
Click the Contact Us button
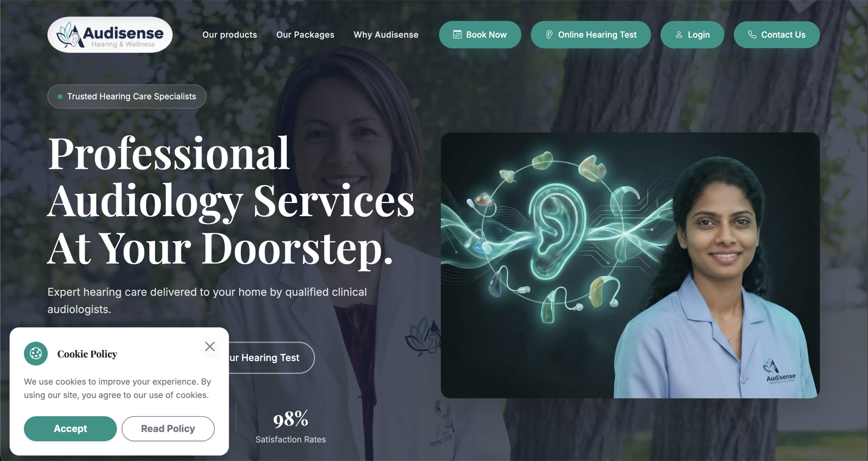click(777, 35)
